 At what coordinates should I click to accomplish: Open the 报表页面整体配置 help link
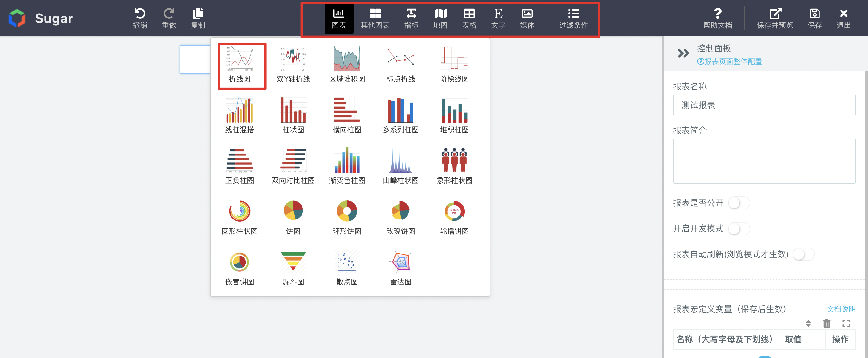pos(729,62)
